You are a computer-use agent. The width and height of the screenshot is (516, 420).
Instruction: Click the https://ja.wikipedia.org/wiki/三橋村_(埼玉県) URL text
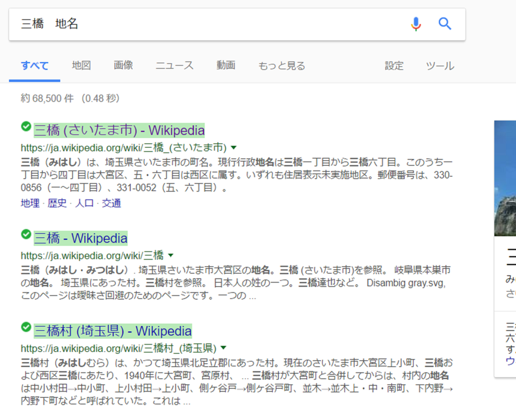(118, 348)
